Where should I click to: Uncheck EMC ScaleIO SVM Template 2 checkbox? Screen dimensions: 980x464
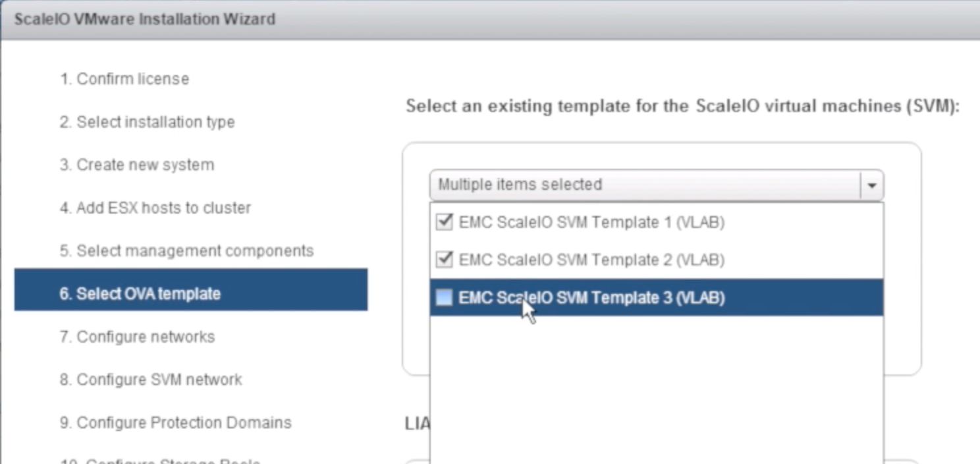[x=445, y=260]
